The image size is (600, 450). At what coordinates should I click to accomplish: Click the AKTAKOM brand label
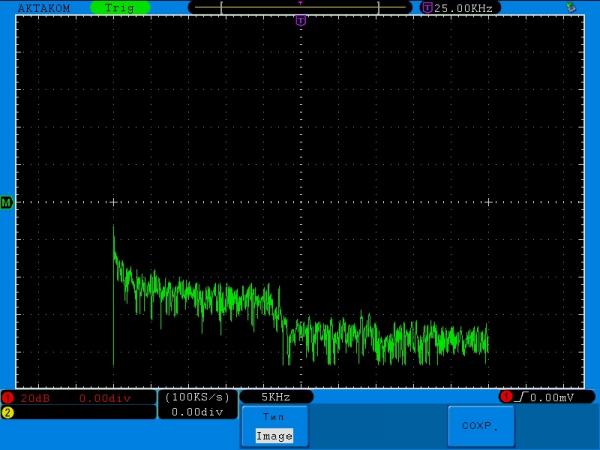pyautogui.click(x=44, y=8)
